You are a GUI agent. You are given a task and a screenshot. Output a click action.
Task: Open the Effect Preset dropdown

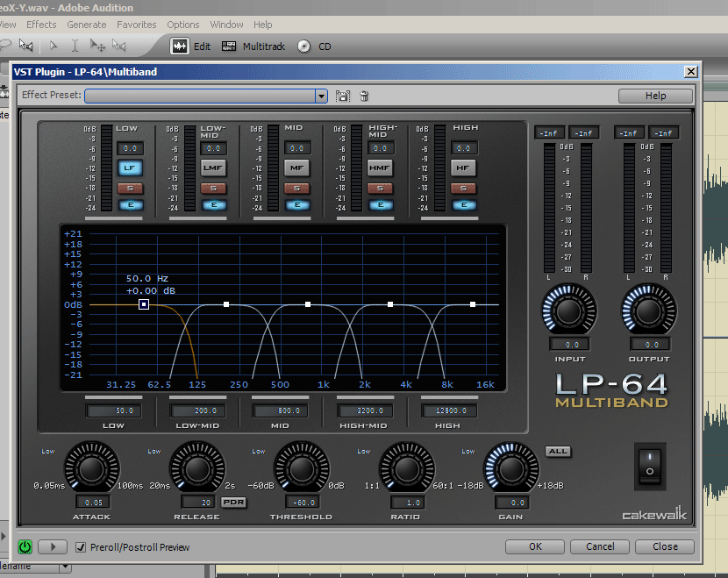(x=321, y=96)
